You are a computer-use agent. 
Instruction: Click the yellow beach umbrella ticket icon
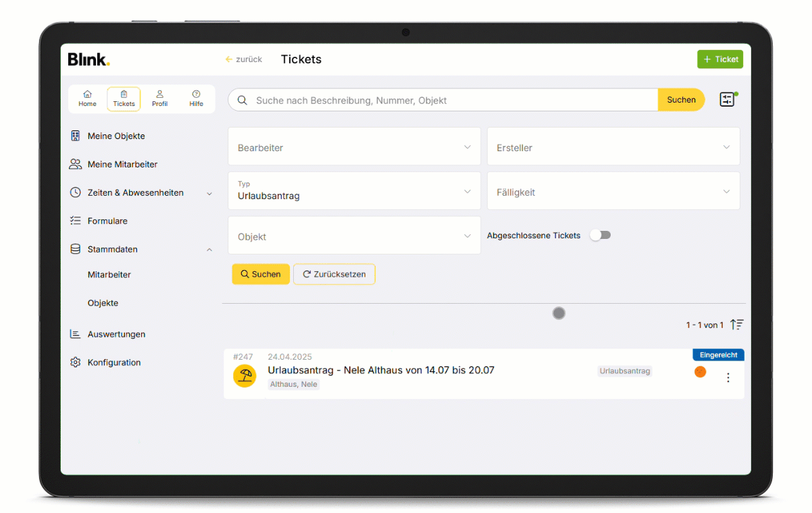pos(245,376)
